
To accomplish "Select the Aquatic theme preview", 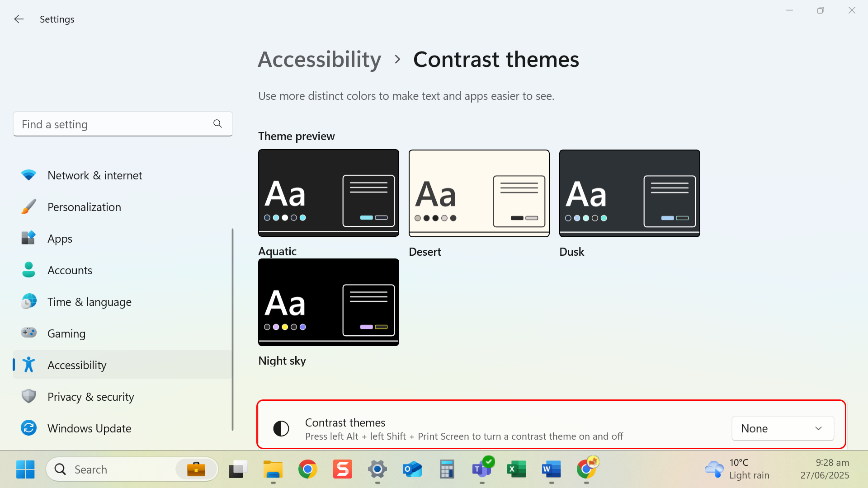I will 329,193.
